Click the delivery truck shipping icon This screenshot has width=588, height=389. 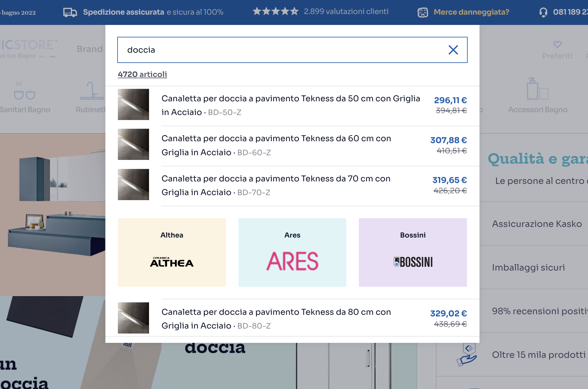(70, 12)
